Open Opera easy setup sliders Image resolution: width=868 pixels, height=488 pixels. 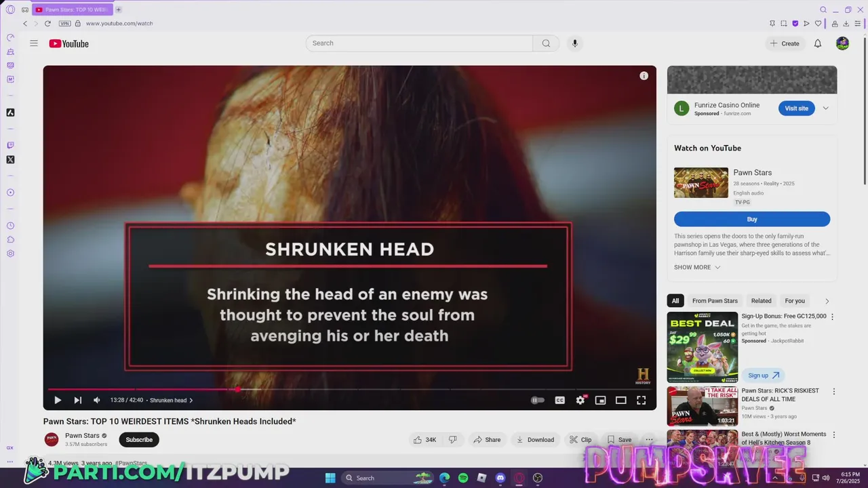coord(858,23)
